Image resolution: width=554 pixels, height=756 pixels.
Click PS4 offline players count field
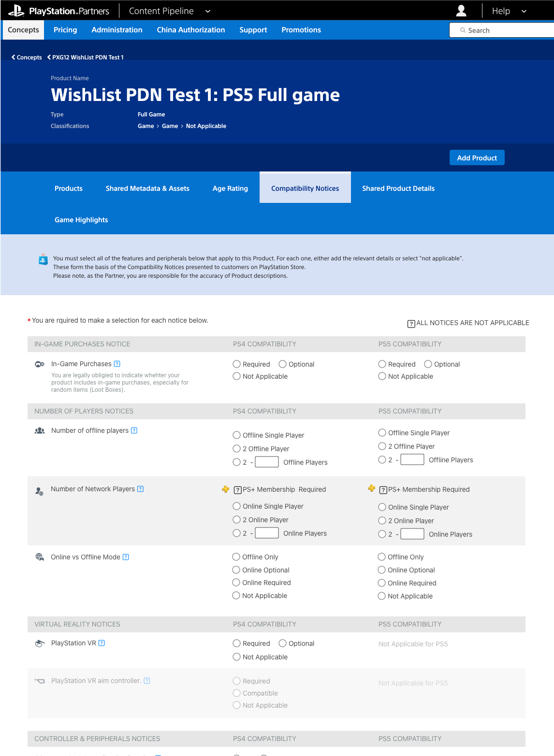[x=267, y=462]
